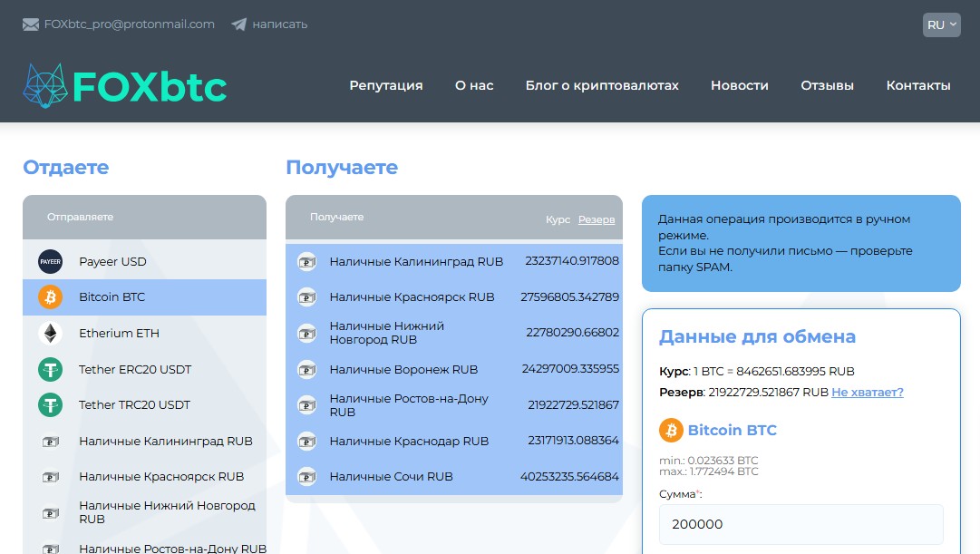This screenshot has height=554, width=980.
Task: Click the Etherium ETH currency icon
Action: [x=50, y=333]
